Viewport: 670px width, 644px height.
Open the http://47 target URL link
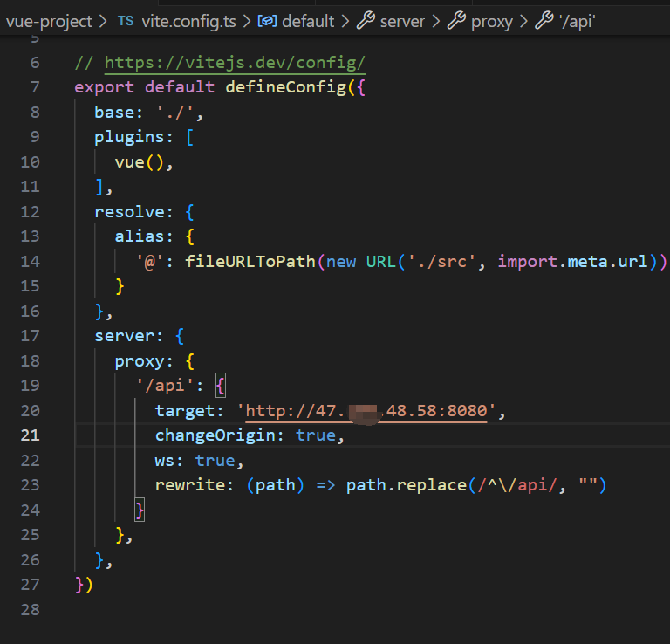[366, 411]
